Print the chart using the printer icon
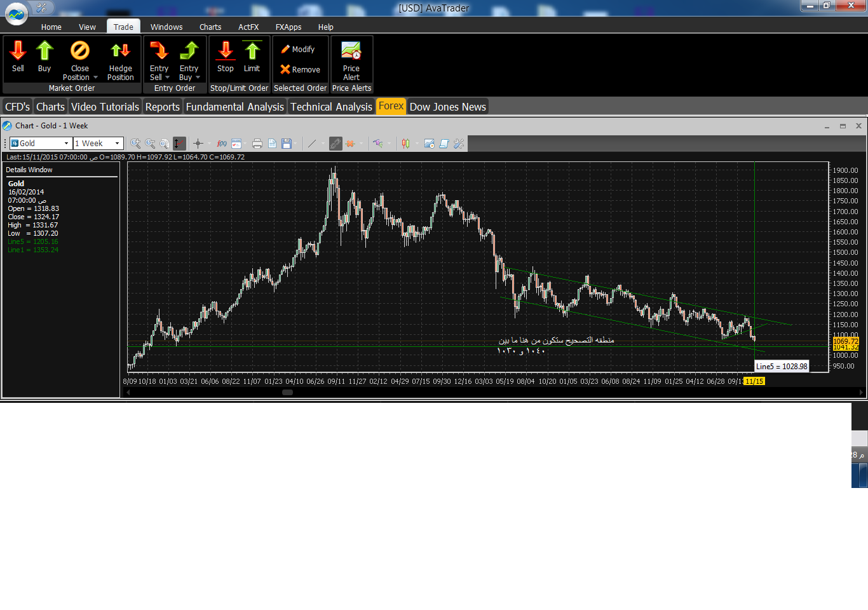The image size is (868, 610). tap(257, 144)
